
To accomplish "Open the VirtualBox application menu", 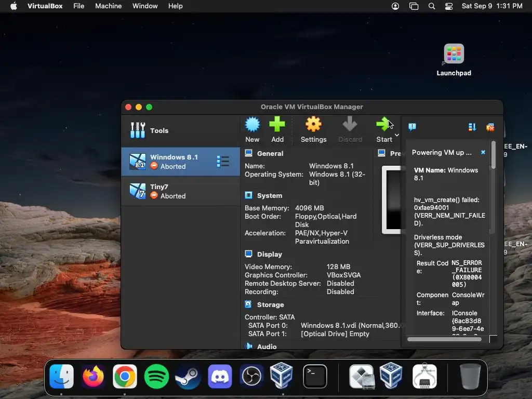I will click(x=45, y=6).
